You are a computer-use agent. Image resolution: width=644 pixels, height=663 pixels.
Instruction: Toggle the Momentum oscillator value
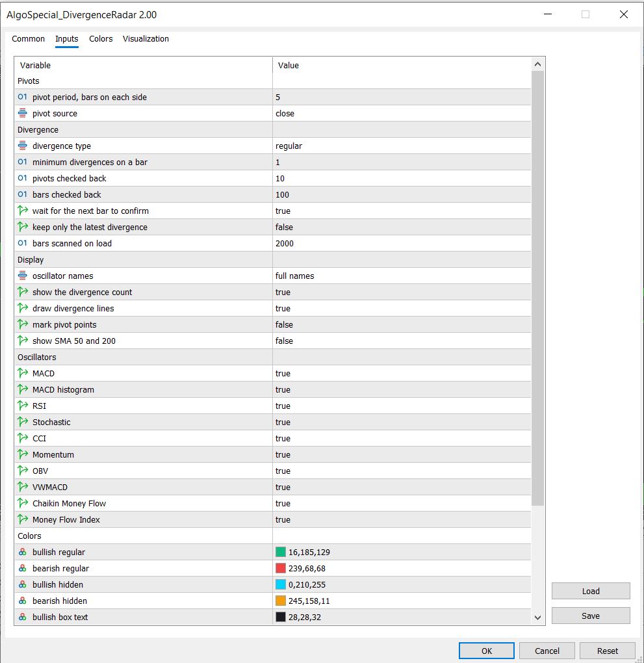pyautogui.click(x=402, y=454)
